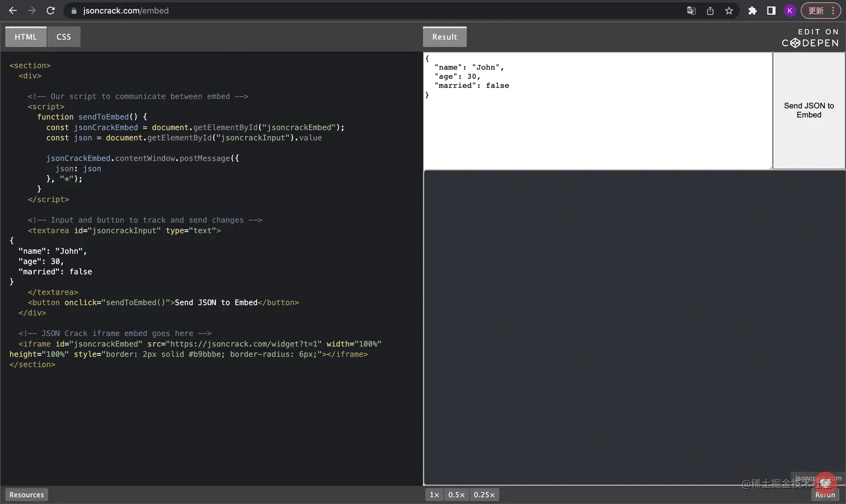Viewport: 846px width, 504px height.
Task: Click the 'const jsonCrackEmbed' code line
Action: coord(195,128)
